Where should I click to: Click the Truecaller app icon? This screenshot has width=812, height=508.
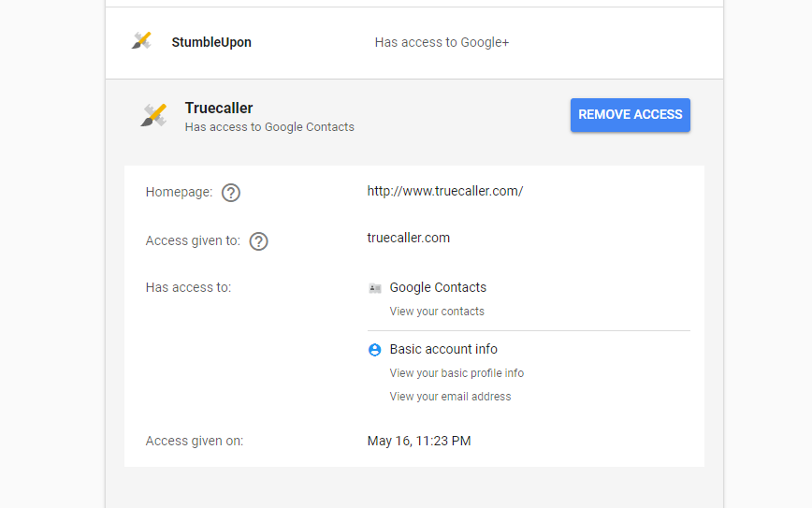click(x=153, y=115)
